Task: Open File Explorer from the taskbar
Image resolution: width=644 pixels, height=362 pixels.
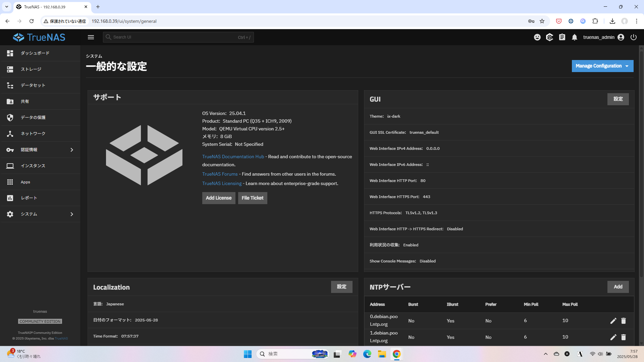Action: point(382,354)
